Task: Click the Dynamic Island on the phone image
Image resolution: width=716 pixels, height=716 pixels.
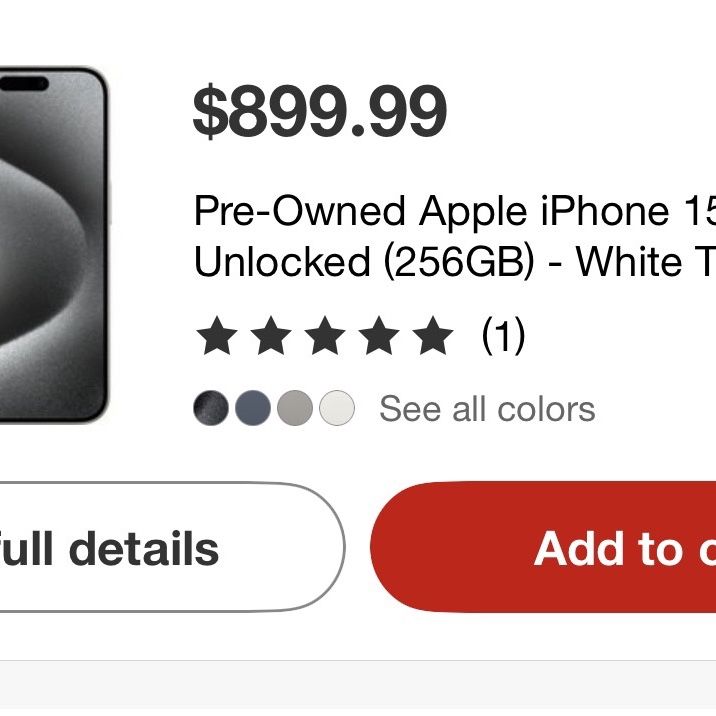Action: click(24, 84)
